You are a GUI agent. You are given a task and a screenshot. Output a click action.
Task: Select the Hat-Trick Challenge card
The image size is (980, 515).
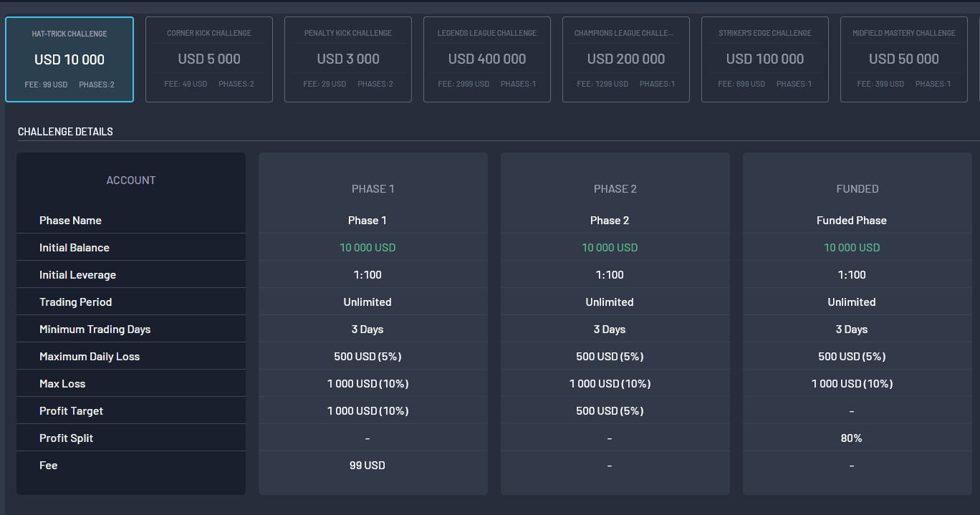pyautogui.click(x=69, y=57)
